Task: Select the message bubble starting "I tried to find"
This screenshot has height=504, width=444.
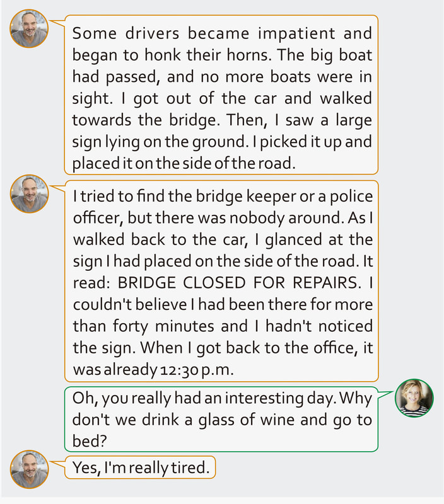Action: (x=221, y=283)
